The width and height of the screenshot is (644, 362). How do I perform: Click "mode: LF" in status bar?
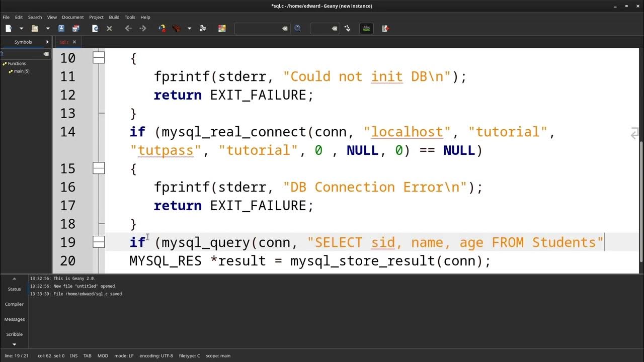click(124, 356)
